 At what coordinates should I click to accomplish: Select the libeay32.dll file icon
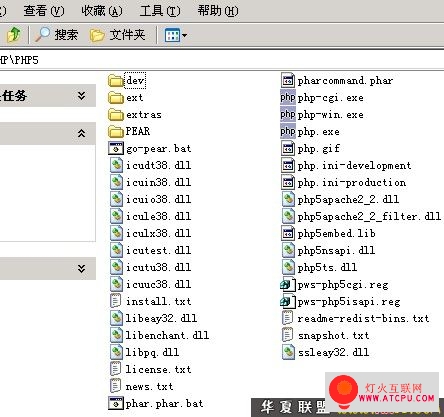click(x=116, y=318)
